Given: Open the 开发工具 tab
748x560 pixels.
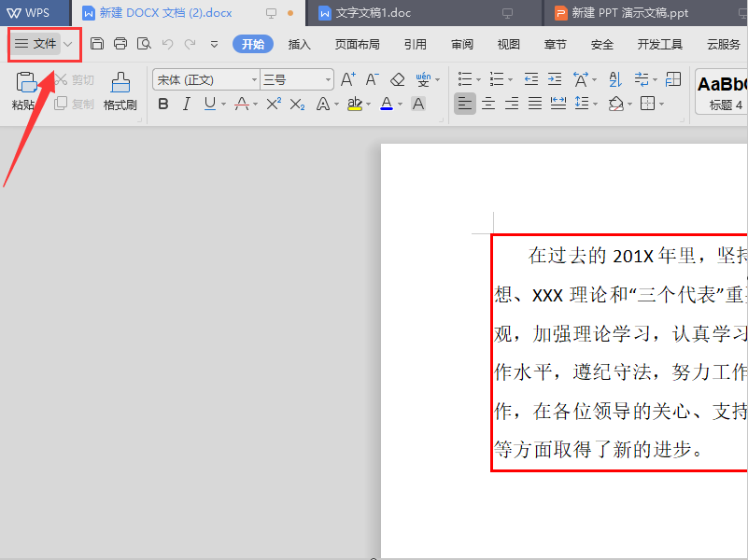Looking at the screenshot, I should pyautogui.click(x=659, y=44).
